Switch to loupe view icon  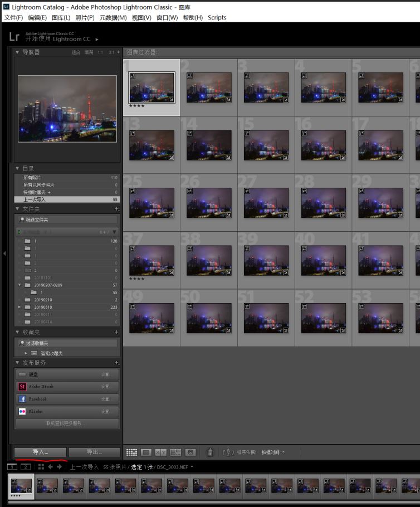[x=146, y=452]
